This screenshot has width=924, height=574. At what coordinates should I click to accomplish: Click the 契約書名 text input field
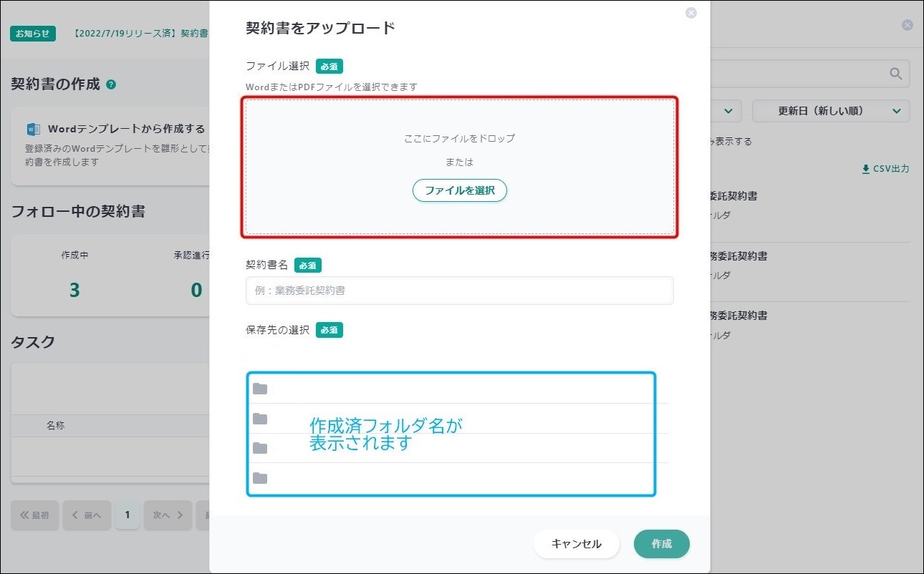(459, 291)
